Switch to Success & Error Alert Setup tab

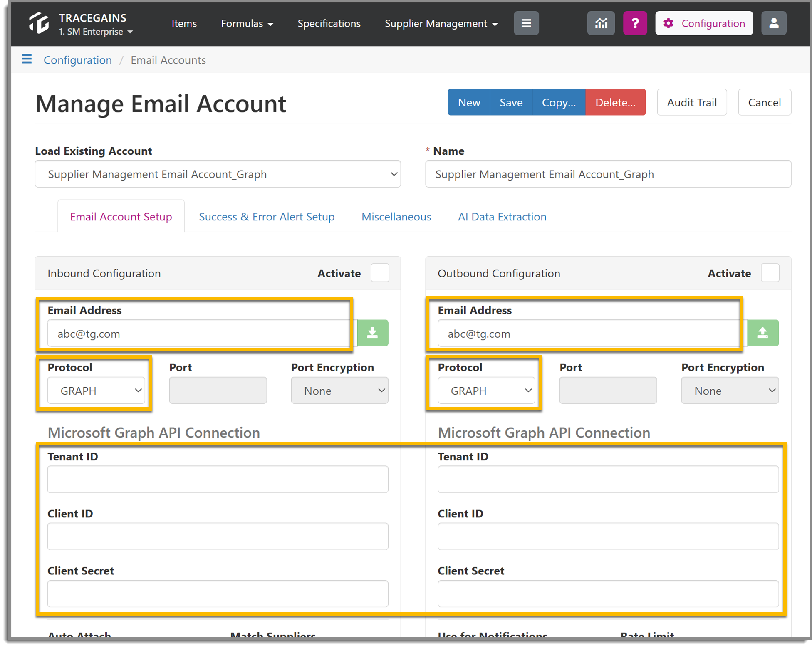pyautogui.click(x=267, y=217)
